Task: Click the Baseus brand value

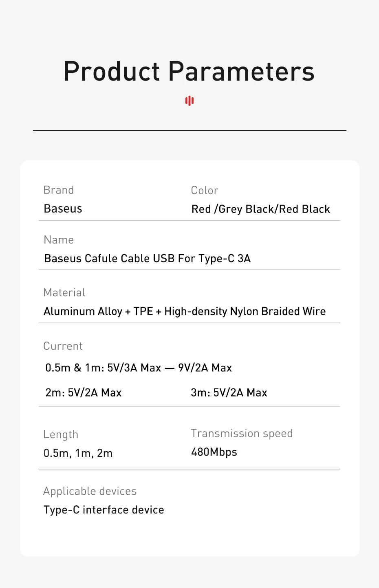Action: pyautogui.click(x=63, y=208)
